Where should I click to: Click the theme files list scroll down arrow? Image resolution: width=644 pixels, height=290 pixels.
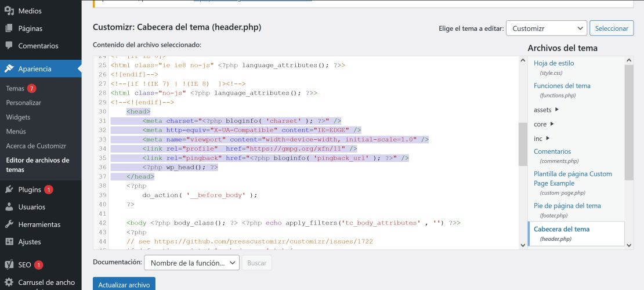tap(629, 245)
